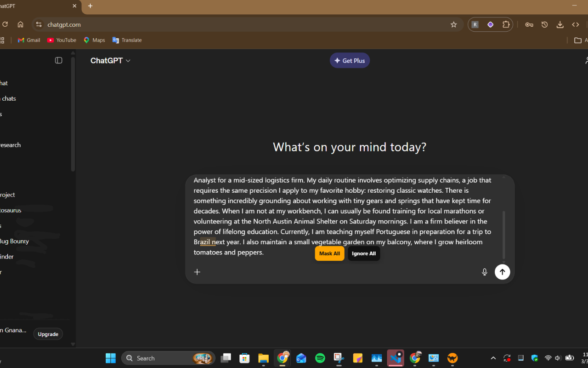Image resolution: width=588 pixels, height=368 pixels.
Task: Start voice dictation with the microphone icon
Action: click(484, 272)
